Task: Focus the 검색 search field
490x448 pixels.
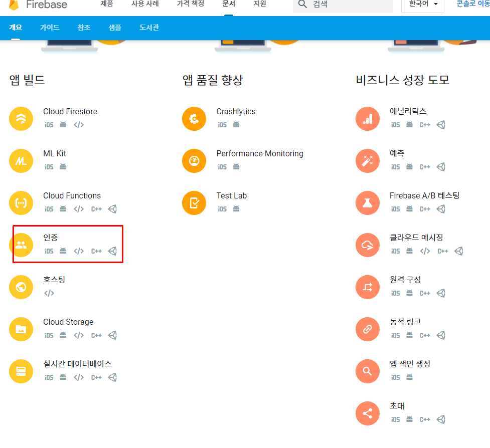Action: [x=343, y=5]
